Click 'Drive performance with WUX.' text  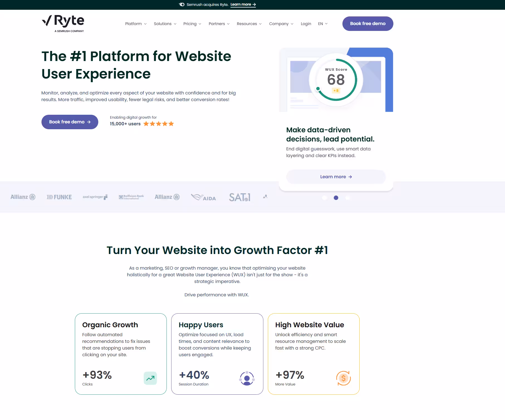point(217,295)
